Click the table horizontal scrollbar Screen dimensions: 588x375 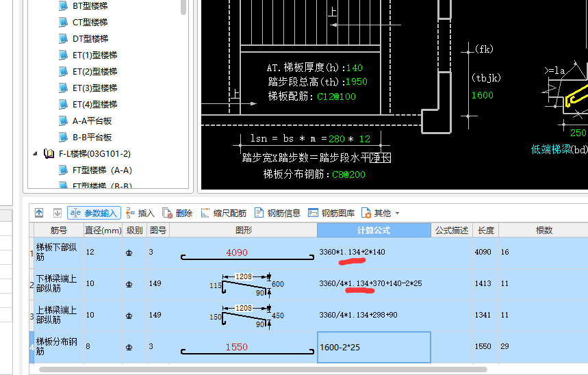tap(263, 370)
